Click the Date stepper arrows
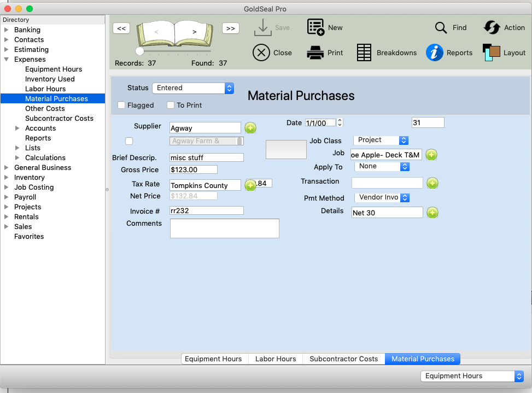532x393 pixels. (x=340, y=122)
